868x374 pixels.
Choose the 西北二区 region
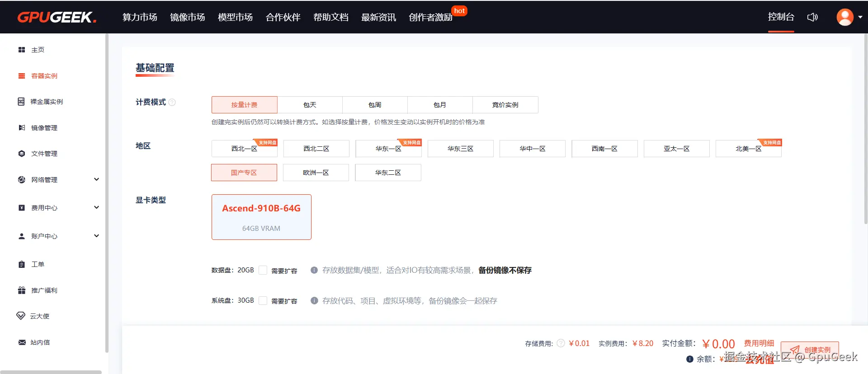click(x=316, y=149)
